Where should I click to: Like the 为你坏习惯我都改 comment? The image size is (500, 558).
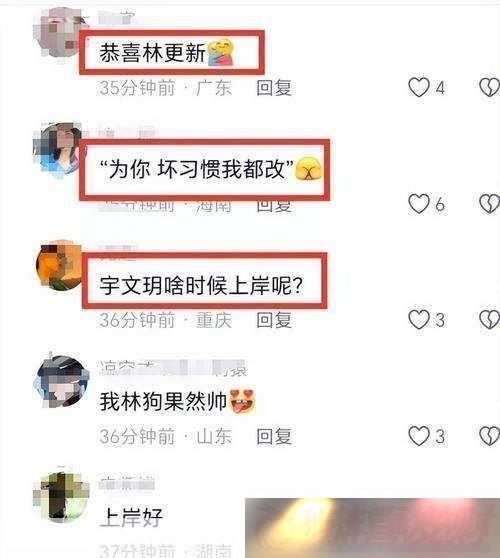click(x=419, y=204)
